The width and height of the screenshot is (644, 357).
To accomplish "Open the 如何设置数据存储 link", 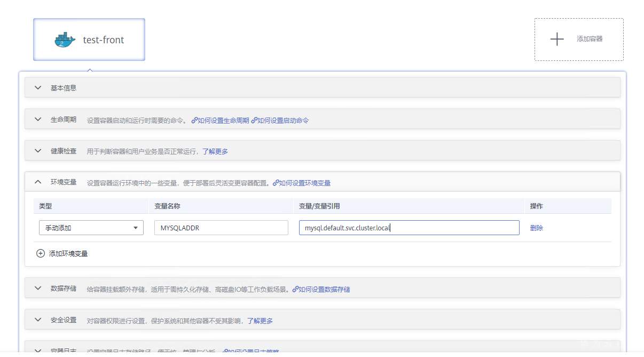I will pyautogui.click(x=324, y=289).
